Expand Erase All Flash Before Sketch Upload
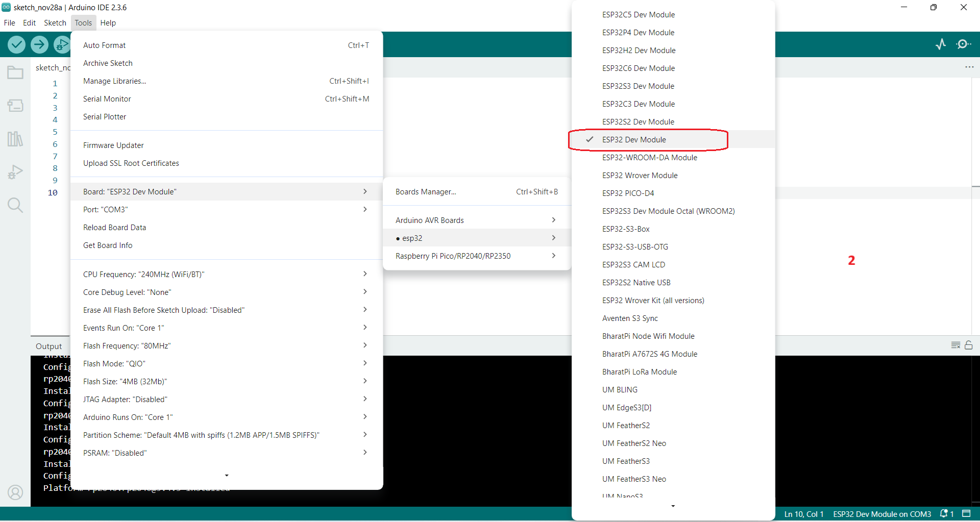The image size is (980, 522). click(x=227, y=310)
